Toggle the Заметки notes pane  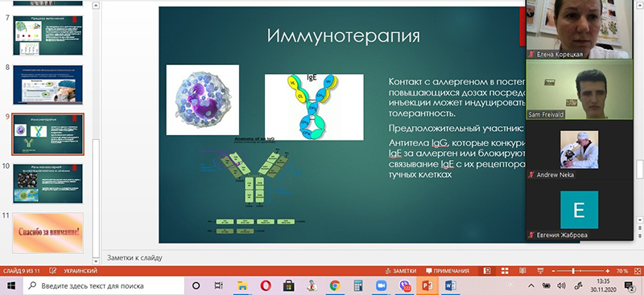point(401,271)
